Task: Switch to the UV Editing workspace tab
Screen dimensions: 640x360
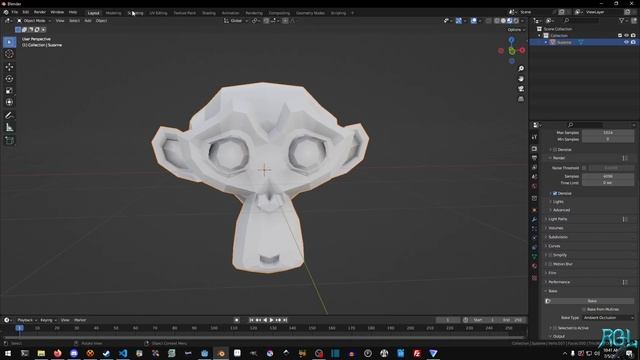Action: [158, 13]
